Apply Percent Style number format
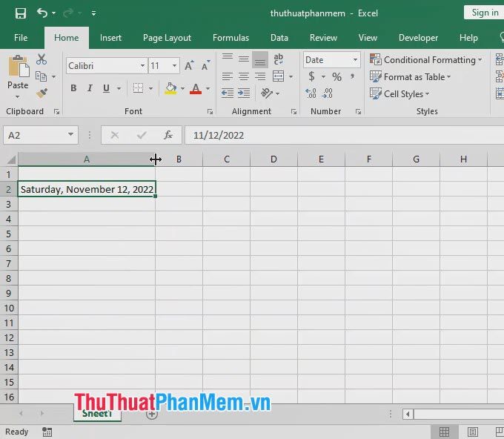The image size is (504, 439). tap(336, 76)
